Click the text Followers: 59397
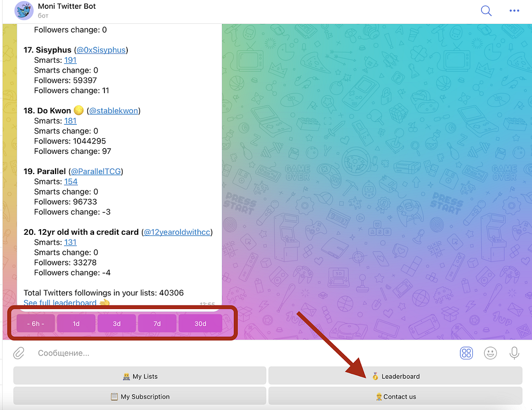 click(65, 81)
